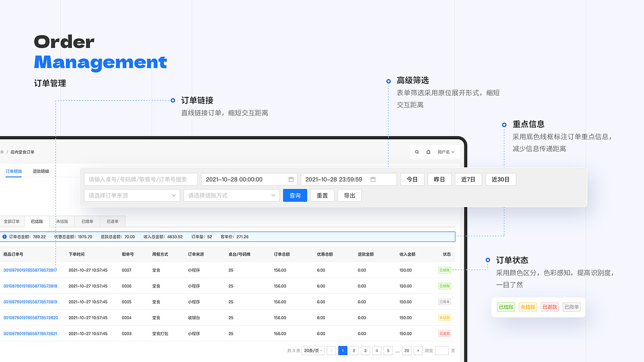Go to page 4 in pagination
The image size is (644, 362).
377,350
